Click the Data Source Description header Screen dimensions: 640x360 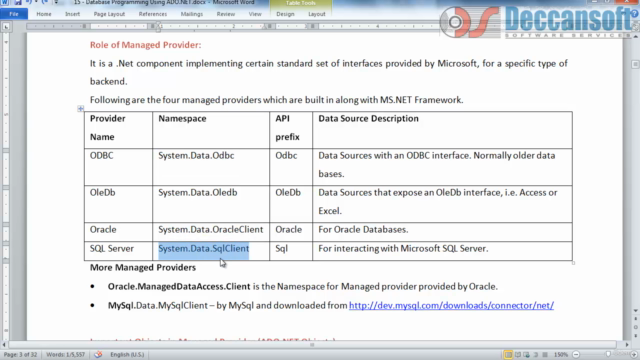click(368, 118)
